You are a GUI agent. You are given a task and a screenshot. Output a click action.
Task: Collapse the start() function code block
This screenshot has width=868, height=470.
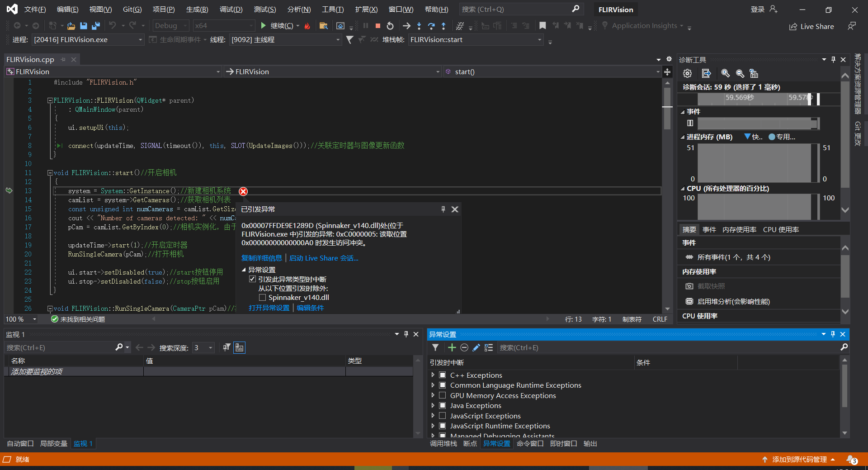[x=50, y=173]
